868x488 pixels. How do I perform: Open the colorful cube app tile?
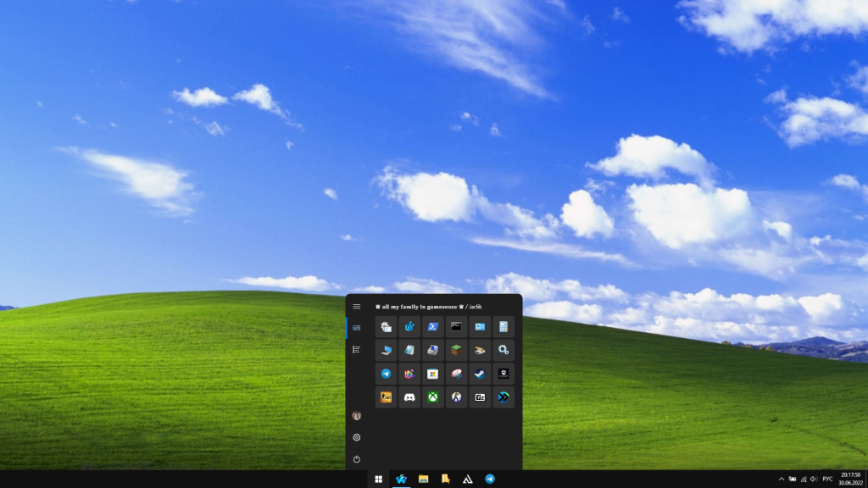click(x=409, y=374)
